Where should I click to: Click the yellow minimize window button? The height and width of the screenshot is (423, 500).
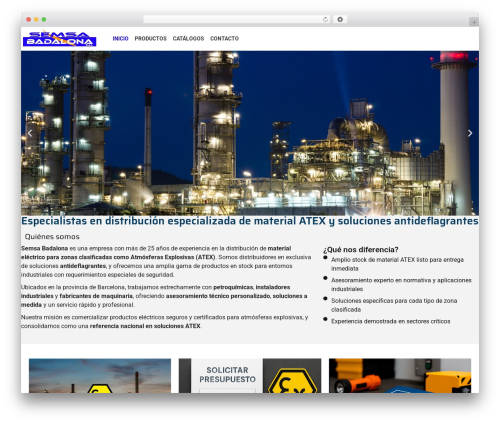pos(36,20)
